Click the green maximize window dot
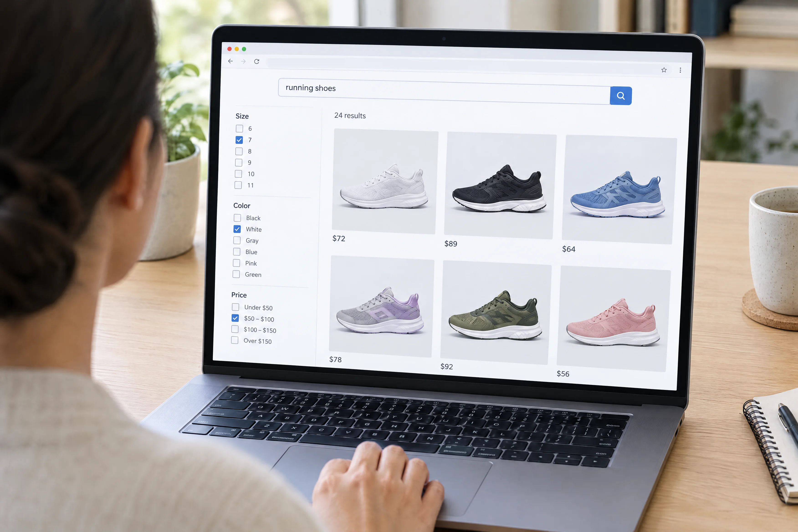798x532 pixels. [244, 49]
